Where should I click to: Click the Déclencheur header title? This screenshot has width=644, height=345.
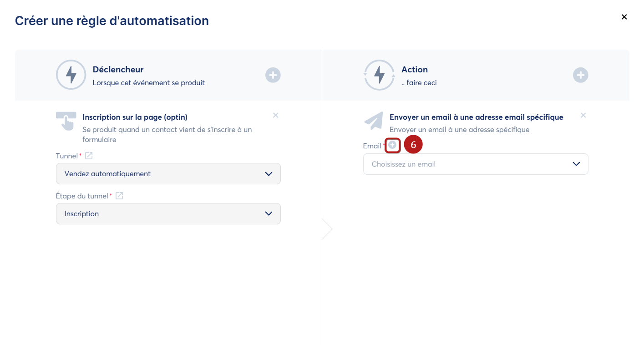point(118,70)
